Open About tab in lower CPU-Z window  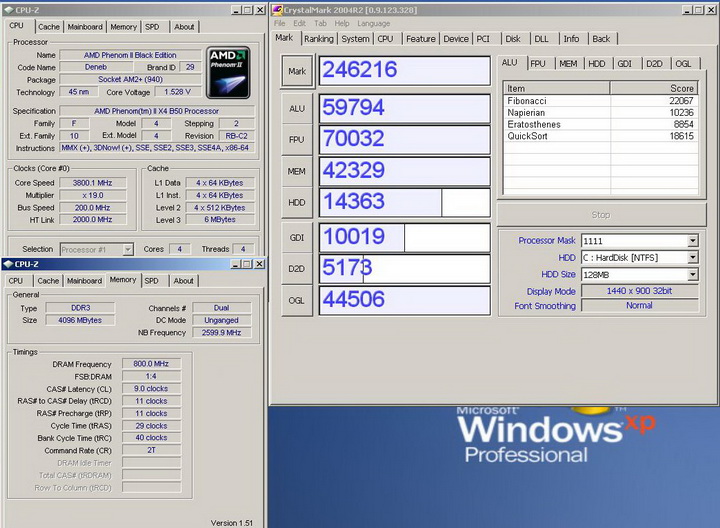click(184, 281)
